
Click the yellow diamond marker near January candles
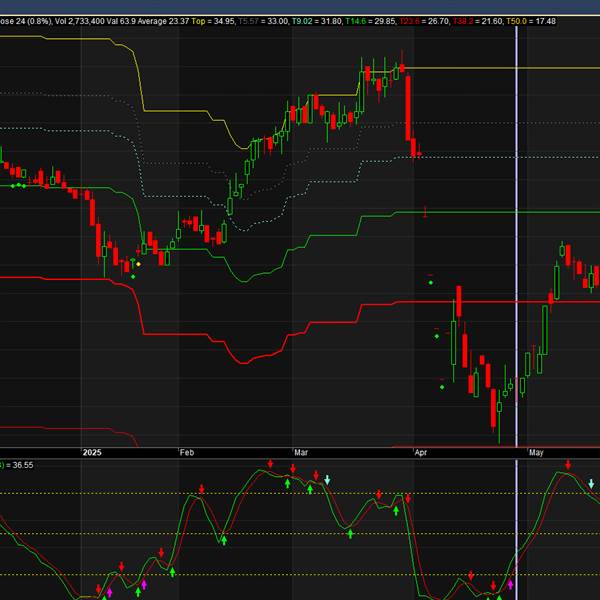point(138,264)
